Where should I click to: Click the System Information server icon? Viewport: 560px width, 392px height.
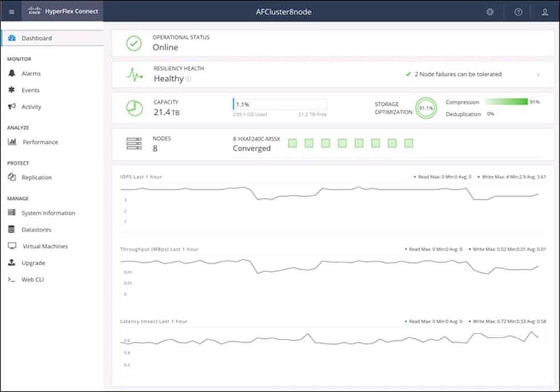pos(12,213)
